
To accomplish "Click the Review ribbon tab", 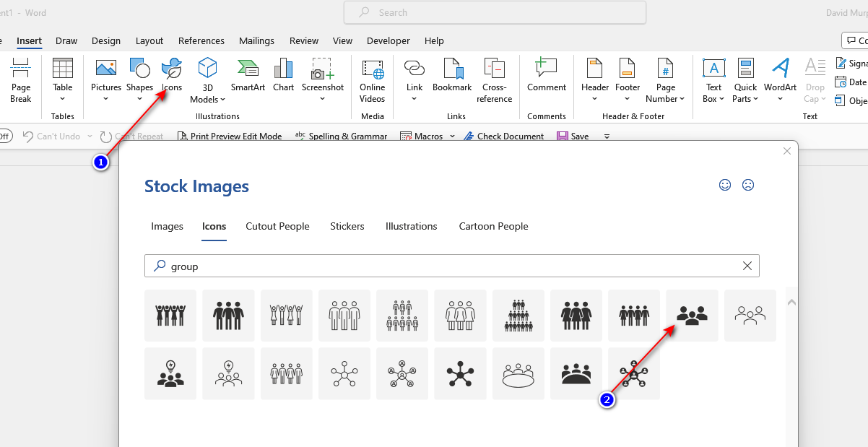I will tap(304, 40).
